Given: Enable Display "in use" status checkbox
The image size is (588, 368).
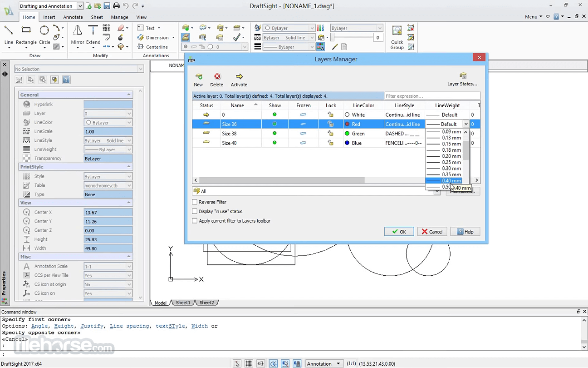Looking at the screenshot, I should click(195, 211).
